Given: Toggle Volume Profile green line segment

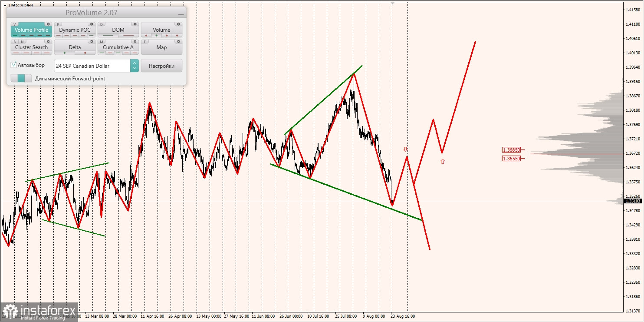Looking at the screenshot, I should point(15,35).
